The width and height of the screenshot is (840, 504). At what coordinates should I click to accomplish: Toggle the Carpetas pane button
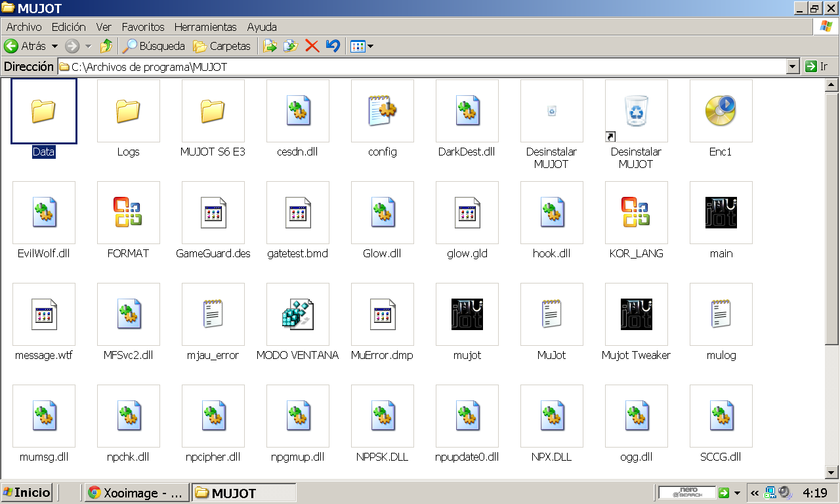pyautogui.click(x=222, y=46)
